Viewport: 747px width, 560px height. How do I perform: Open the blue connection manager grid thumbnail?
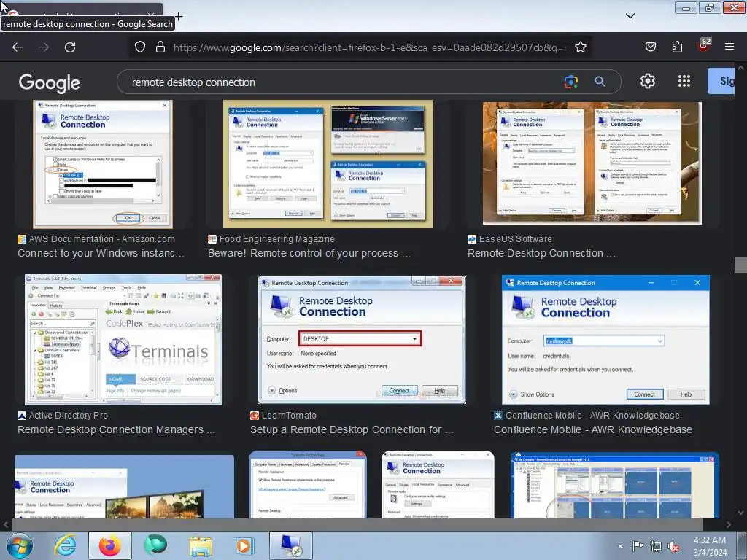[x=614, y=485]
